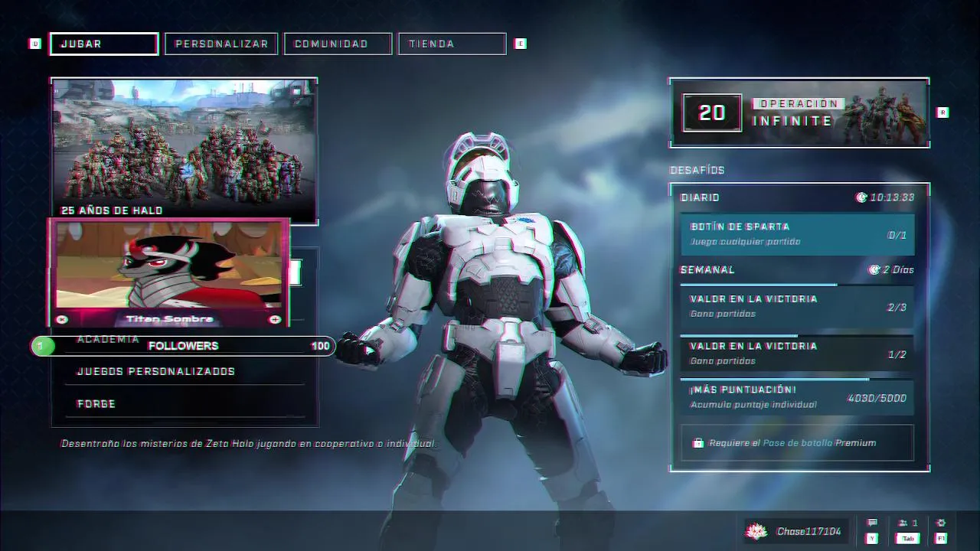Open the settings gear icon
This screenshot has width=980, height=551.
tap(941, 523)
